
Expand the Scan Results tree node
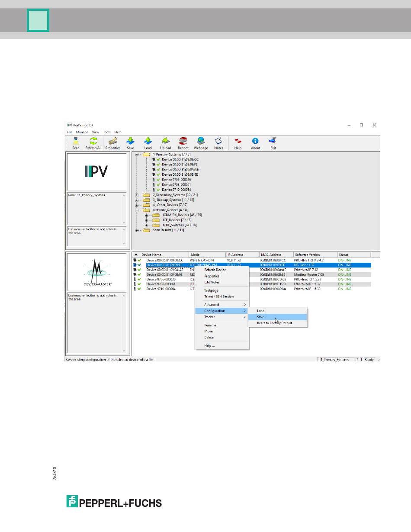pyautogui.click(x=137, y=230)
